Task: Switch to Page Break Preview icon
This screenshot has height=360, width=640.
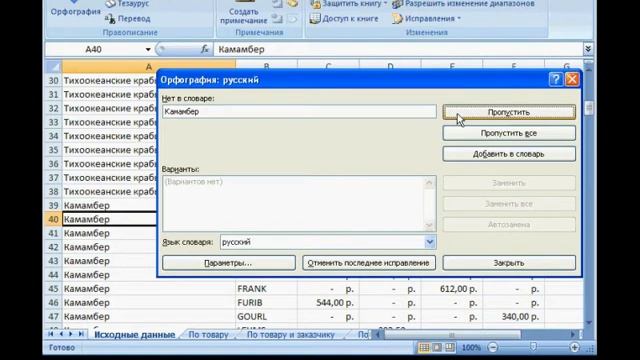Action: 449,347
